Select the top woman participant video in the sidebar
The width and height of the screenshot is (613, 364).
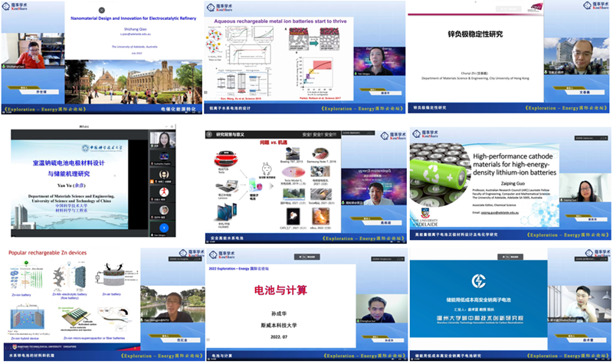click(165, 139)
